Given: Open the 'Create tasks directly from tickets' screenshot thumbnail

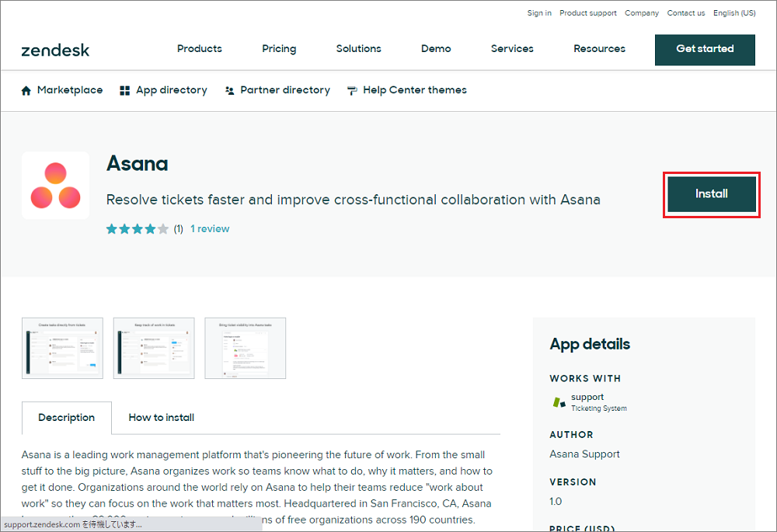Looking at the screenshot, I should (x=62, y=348).
